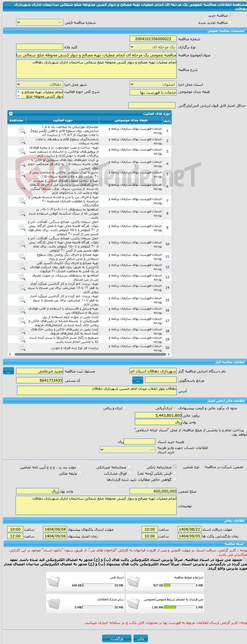Image resolution: width=247 pixels, height=644 pixels.
Task: Open the نوع برگزاری dropdown
Action: 153,47
